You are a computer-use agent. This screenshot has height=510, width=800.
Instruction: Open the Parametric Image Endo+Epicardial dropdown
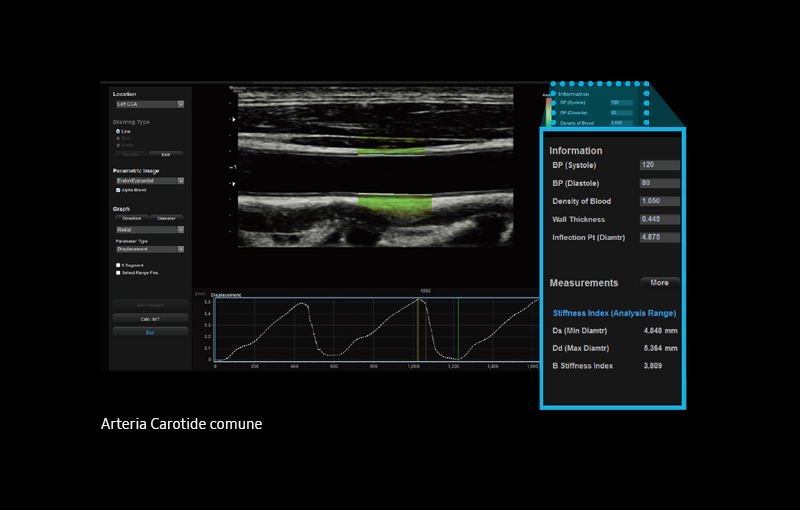click(x=149, y=181)
